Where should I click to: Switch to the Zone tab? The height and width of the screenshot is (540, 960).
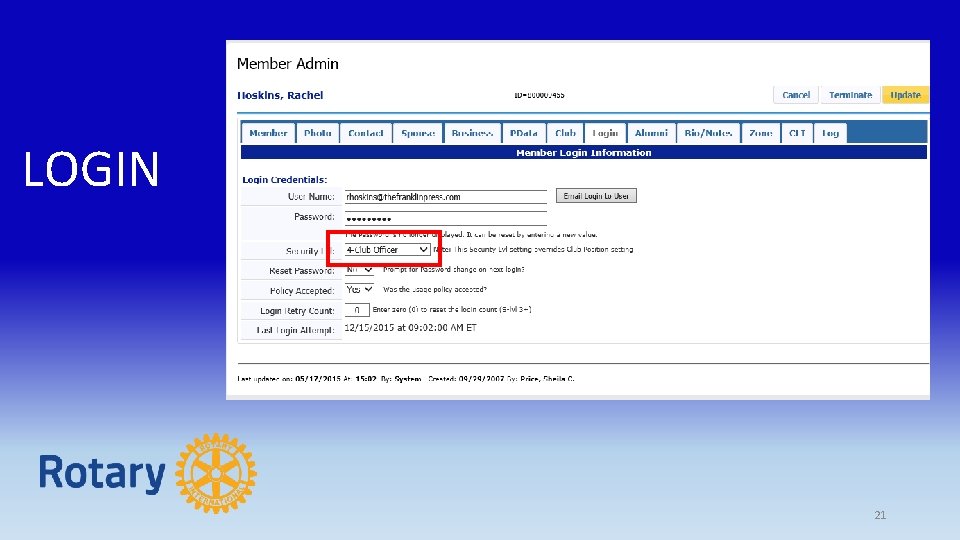[x=760, y=133]
